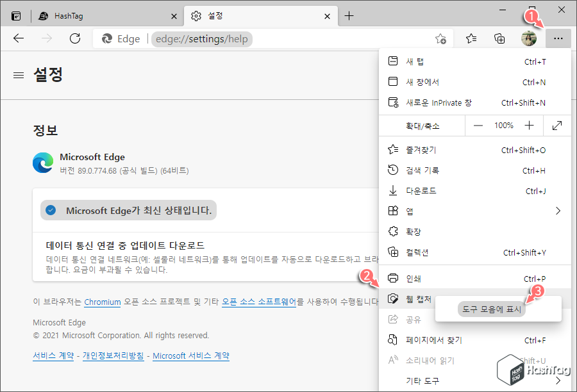
Task: Open 즐겨찾기 from the menu
Action: tap(474, 150)
